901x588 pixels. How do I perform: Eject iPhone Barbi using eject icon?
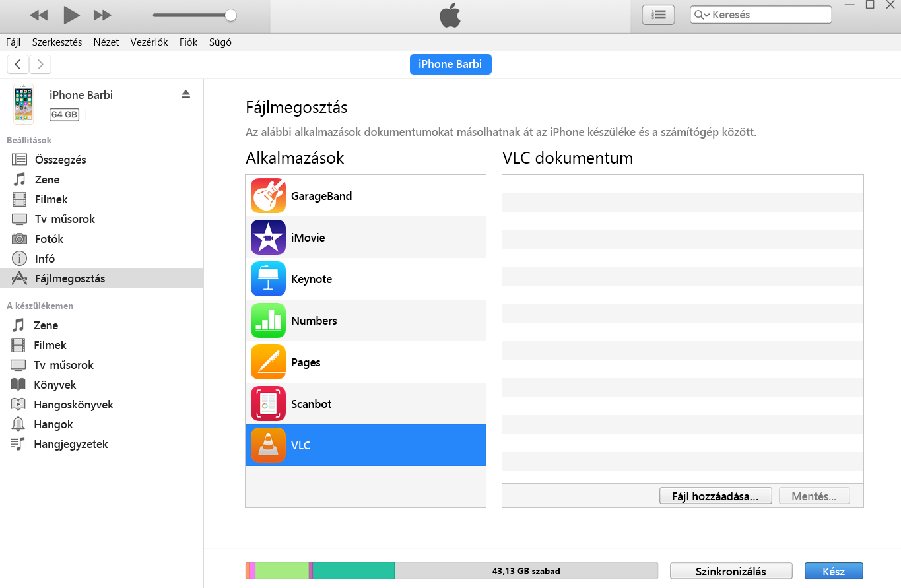point(185,94)
